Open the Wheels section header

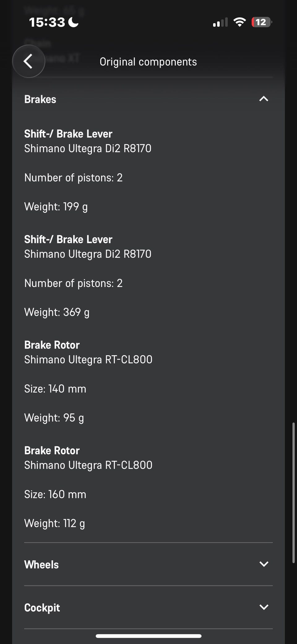[148, 564]
